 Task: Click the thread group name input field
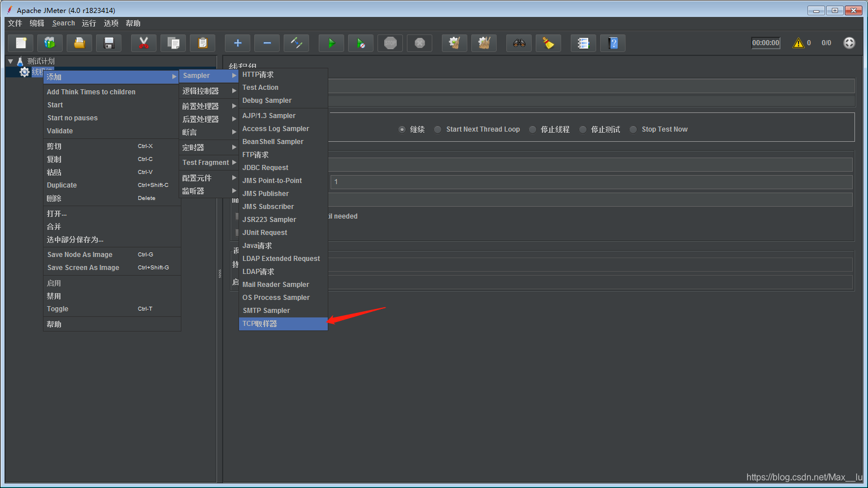point(591,86)
